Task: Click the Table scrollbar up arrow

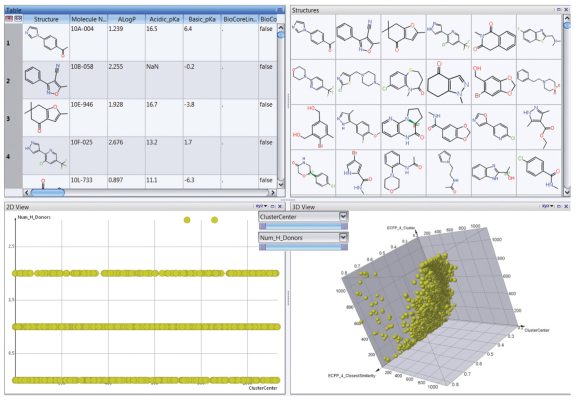Action: coord(281,28)
